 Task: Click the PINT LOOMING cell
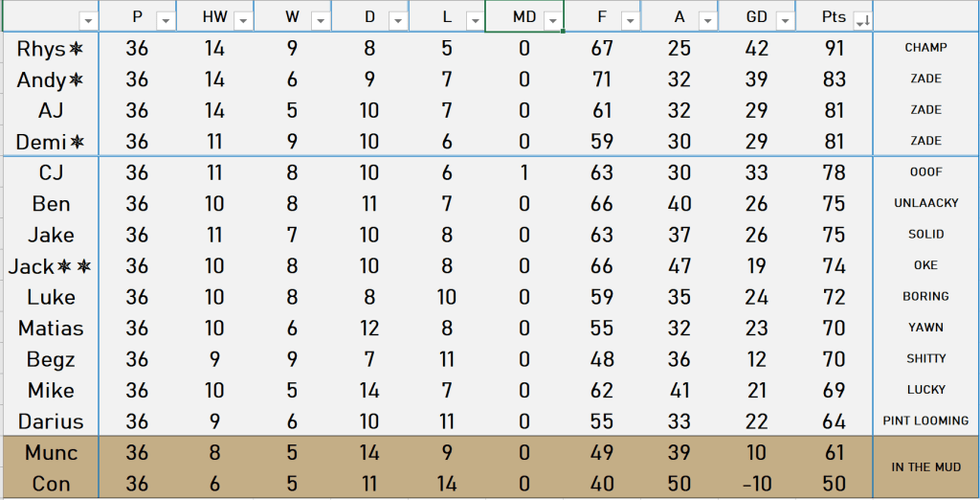pos(925,420)
